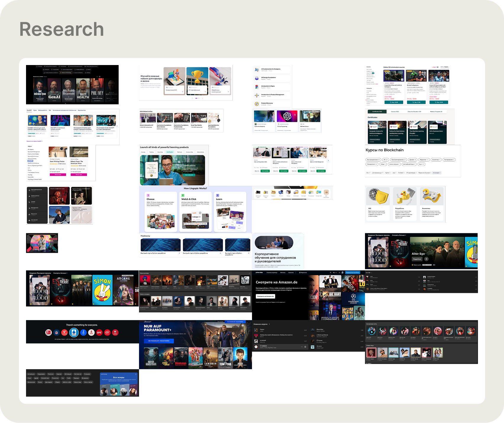Click Start a free trial on Certifications banner
Screen dimensions: 504x423
189,175
